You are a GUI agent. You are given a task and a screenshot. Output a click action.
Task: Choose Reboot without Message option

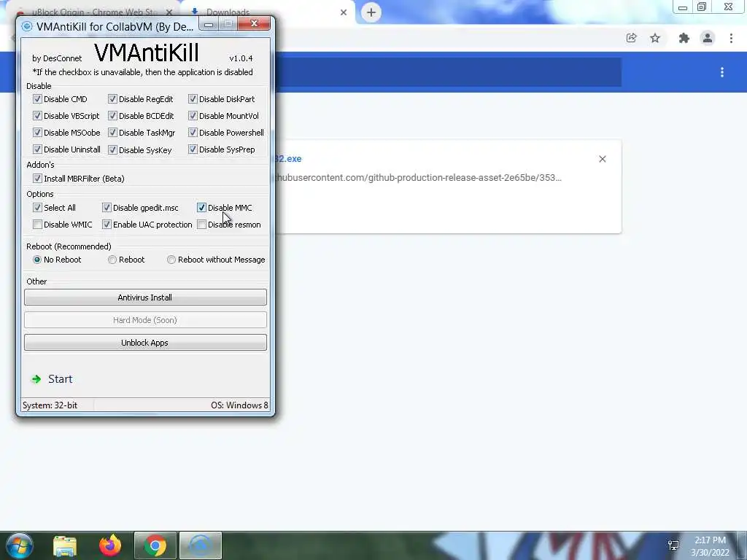pyautogui.click(x=171, y=260)
